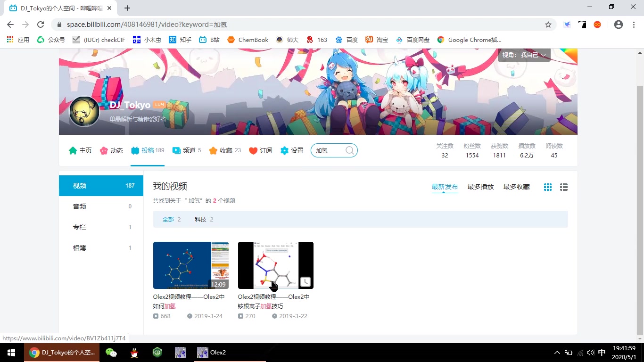Add second video to watch later
Screen dimensions: 644x362
305,282
